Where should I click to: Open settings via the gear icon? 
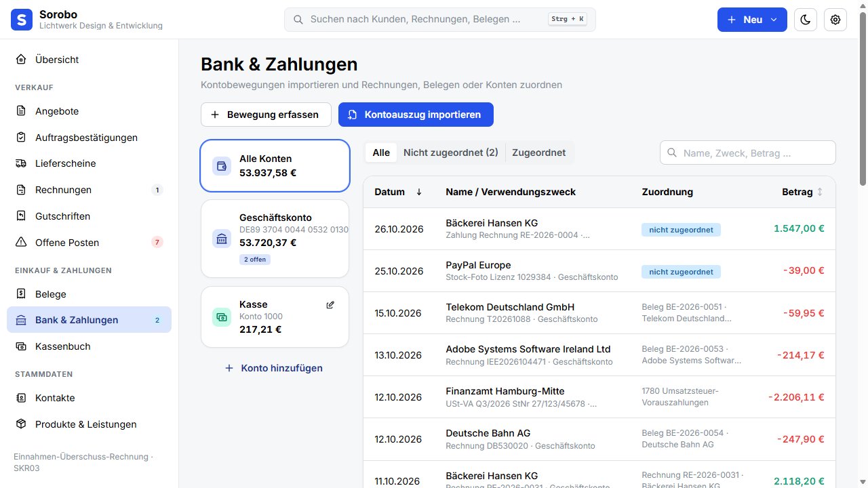[x=835, y=20]
